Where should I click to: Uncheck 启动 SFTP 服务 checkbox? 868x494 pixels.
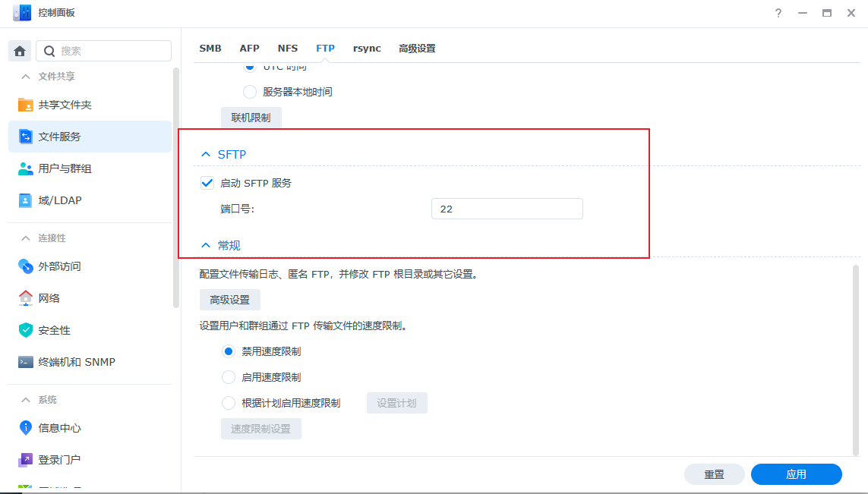(207, 183)
